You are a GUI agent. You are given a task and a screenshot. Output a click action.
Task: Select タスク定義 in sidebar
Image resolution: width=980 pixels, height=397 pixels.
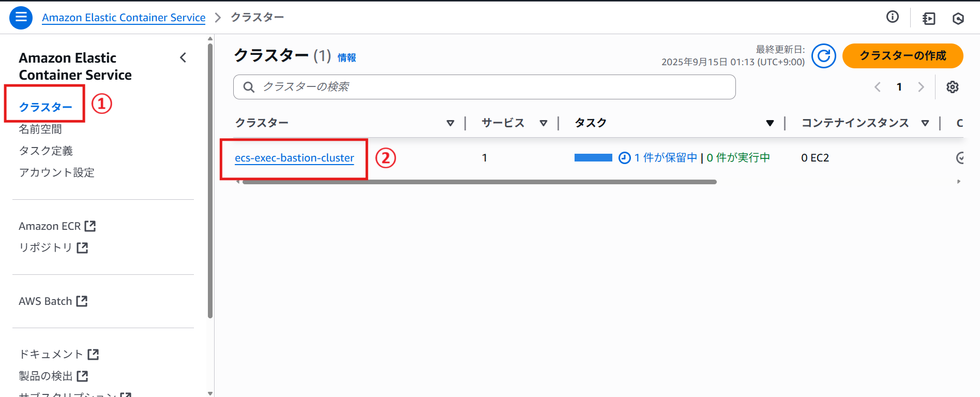click(x=46, y=151)
